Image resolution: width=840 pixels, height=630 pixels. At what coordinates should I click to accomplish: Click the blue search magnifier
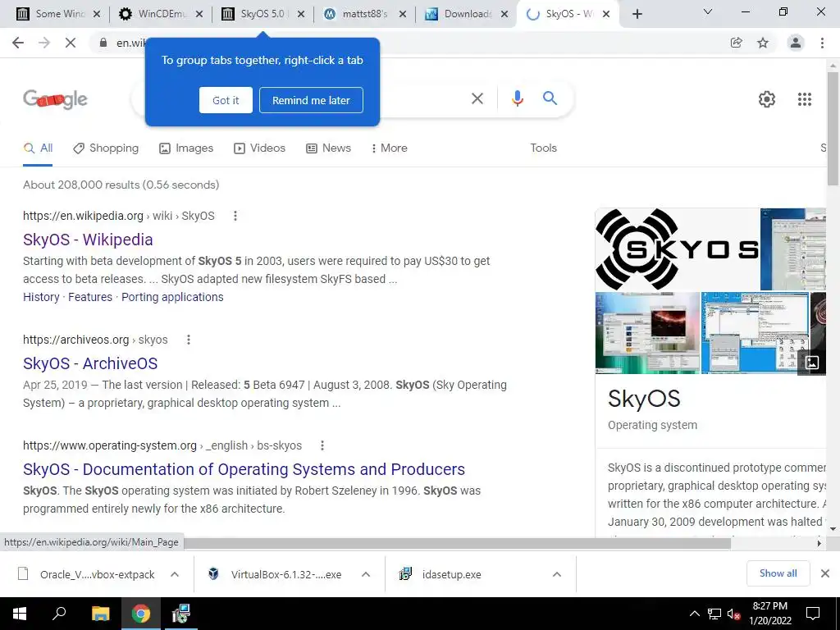pos(550,98)
